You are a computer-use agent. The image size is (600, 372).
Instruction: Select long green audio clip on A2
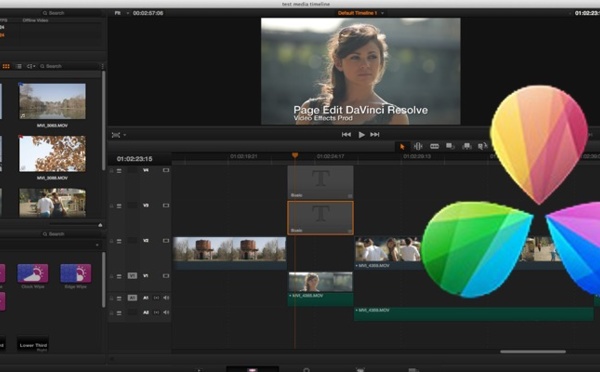pos(474,314)
